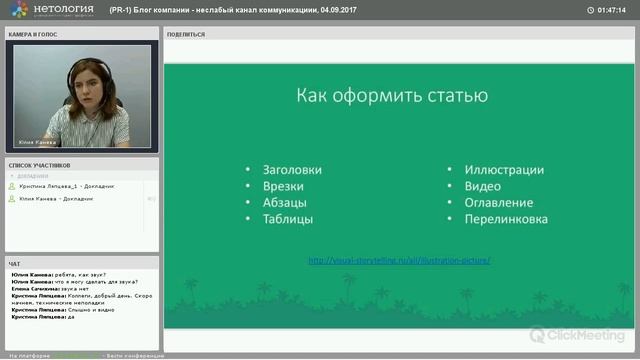640x360 pixels.
Task: Click avatar icon next to Юлия Канева
Action: point(12,199)
